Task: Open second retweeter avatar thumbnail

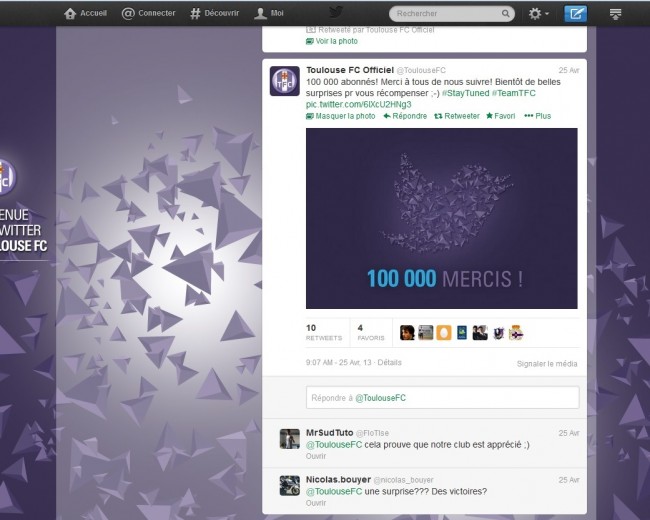Action: [x=425, y=333]
